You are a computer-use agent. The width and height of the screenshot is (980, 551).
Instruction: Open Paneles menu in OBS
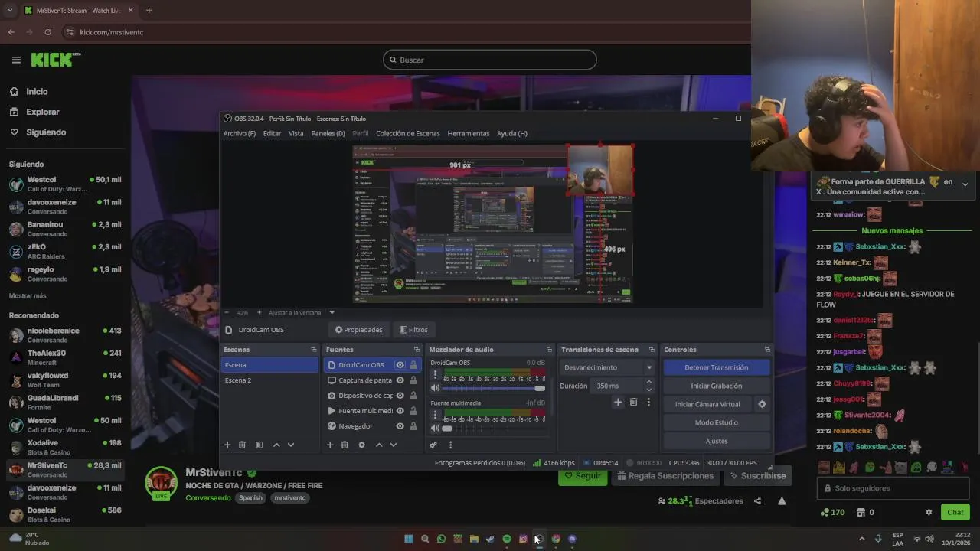click(x=328, y=133)
